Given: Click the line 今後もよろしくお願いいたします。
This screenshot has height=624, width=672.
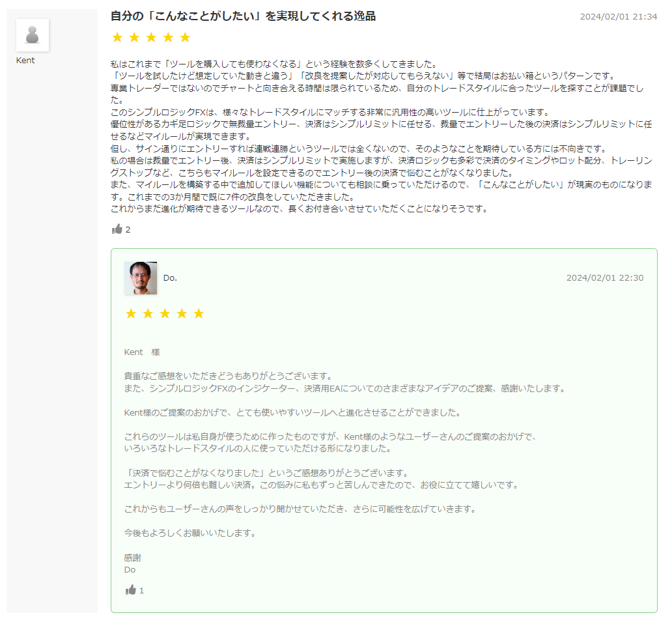Looking at the screenshot, I should tap(190, 533).
